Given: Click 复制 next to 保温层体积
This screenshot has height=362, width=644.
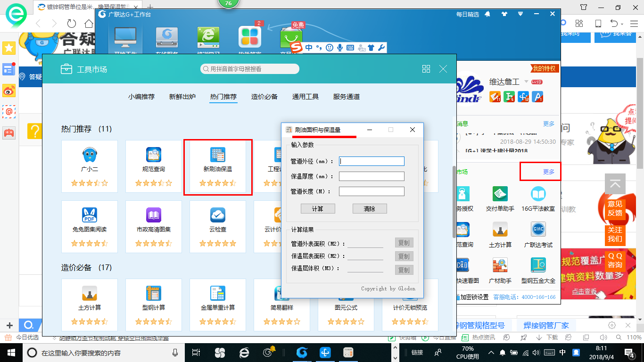Looking at the screenshot, I should (404, 270).
